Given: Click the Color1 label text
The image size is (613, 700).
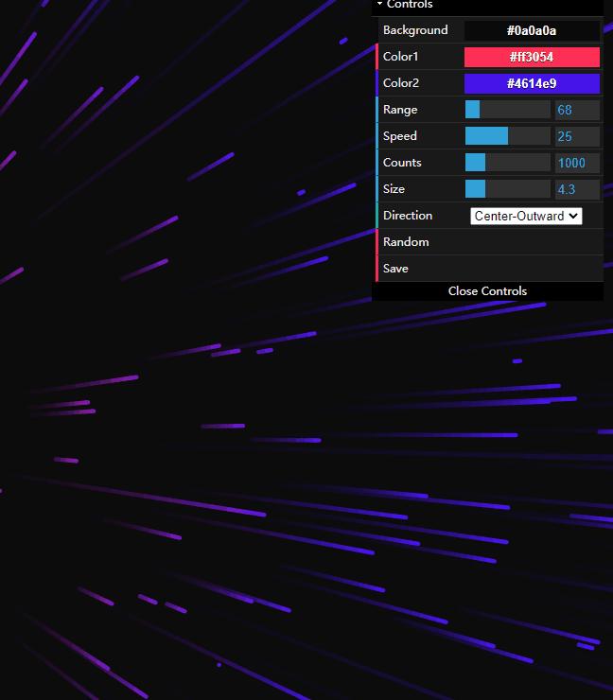Looking at the screenshot, I should [400, 57].
